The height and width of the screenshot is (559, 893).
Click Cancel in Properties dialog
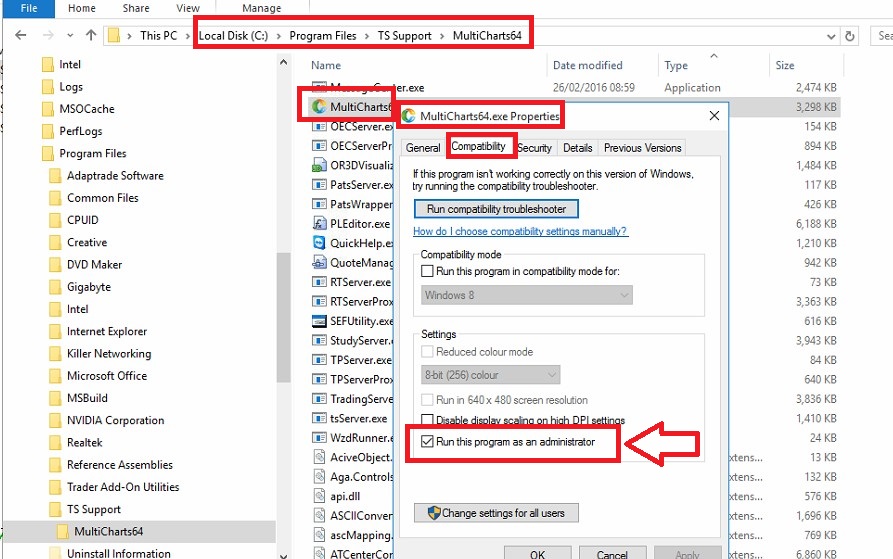pos(612,554)
